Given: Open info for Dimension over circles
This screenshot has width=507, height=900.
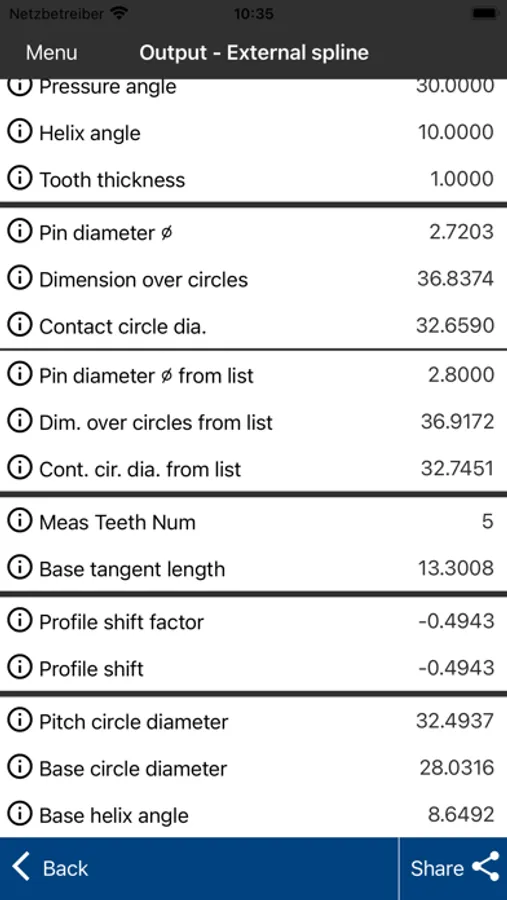Looking at the screenshot, I should [20, 279].
